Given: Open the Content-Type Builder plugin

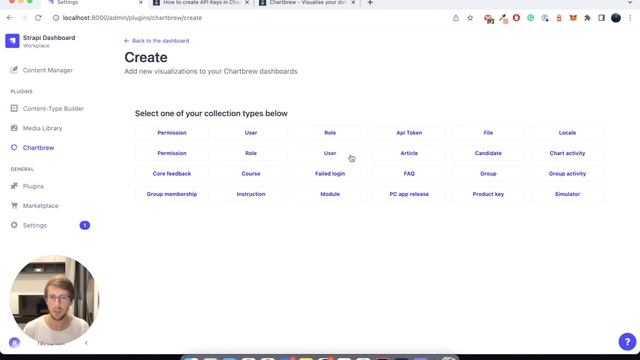Looking at the screenshot, I should click(x=53, y=109).
